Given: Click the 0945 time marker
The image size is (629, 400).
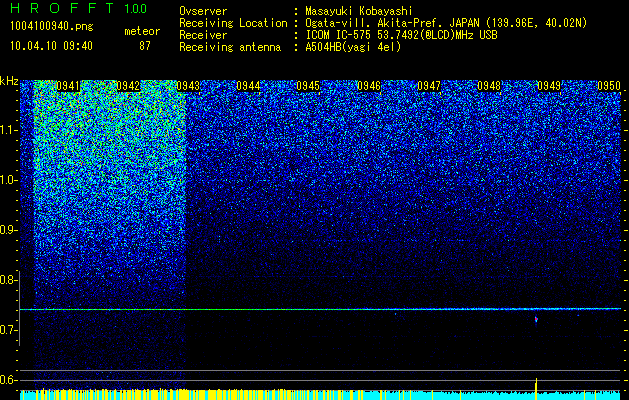Looking at the screenshot, I should pyautogui.click(x=308, y=86).
